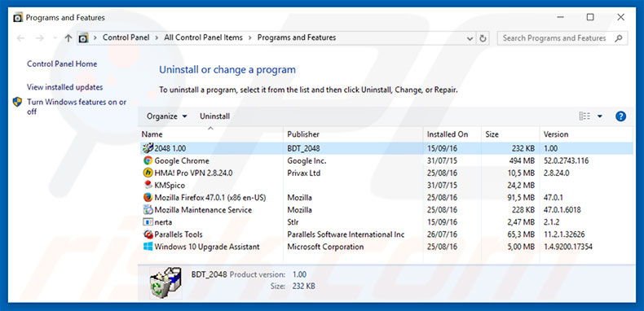The height and width of the screenshot is (311, 644).
Task: Click the search magnifier icon
Action: [619, 38]
